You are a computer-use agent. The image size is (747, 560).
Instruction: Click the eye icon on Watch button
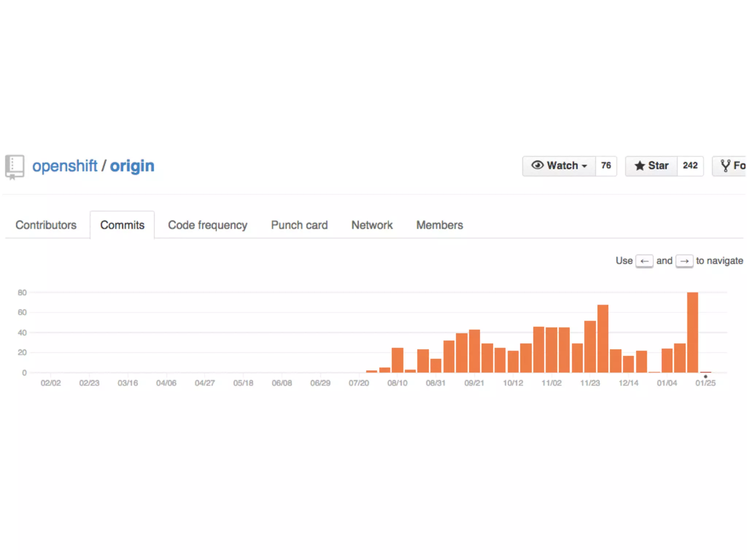pyautogui.click(x=537, y=166)
